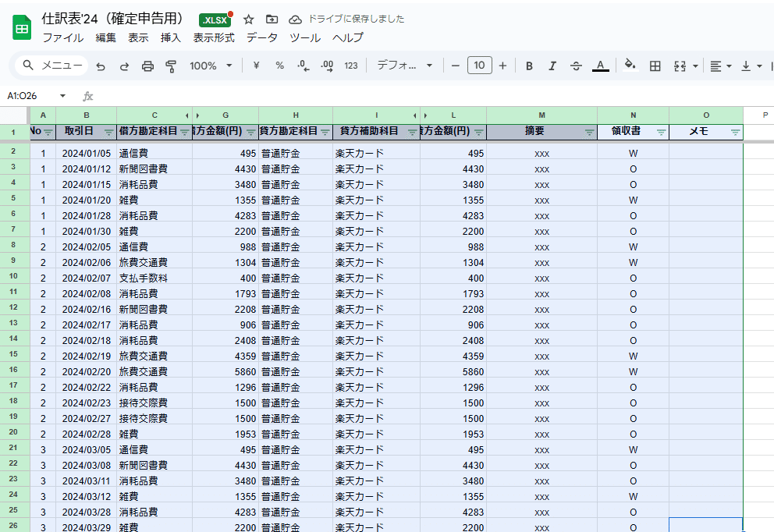Star the document with the star icon
The image size is (774, 532).
pyautogui.click(x=248, y=20)
